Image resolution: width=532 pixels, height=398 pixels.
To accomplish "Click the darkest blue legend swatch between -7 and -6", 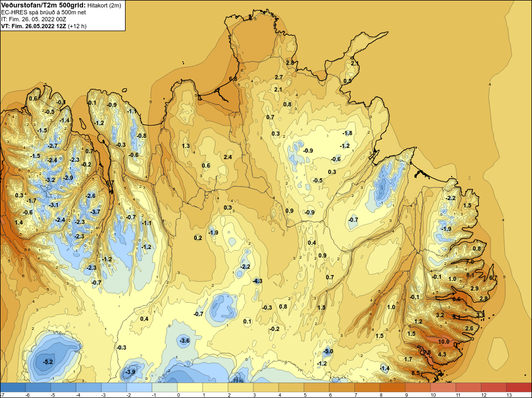I will (x=13, y=387).
